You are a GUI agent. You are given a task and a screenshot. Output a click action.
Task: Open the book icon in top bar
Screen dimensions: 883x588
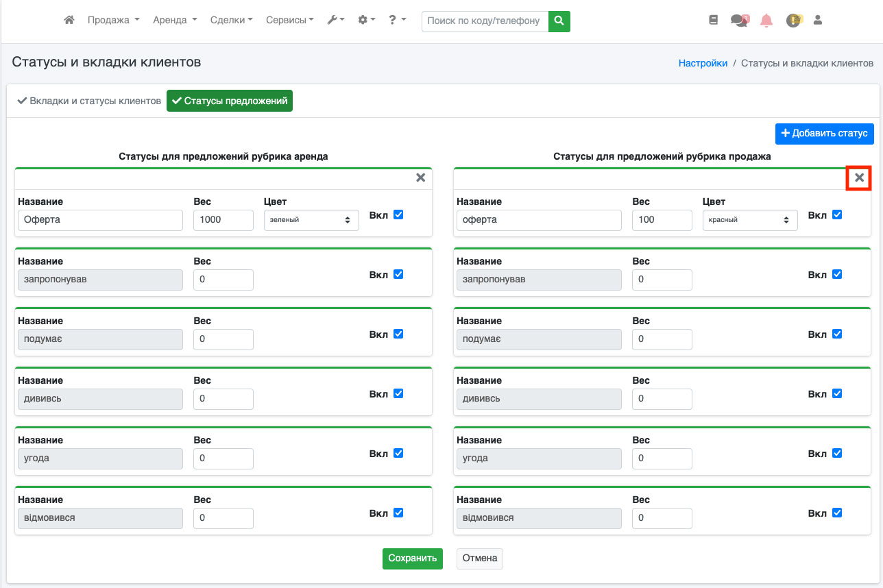(x=713, y=21)
